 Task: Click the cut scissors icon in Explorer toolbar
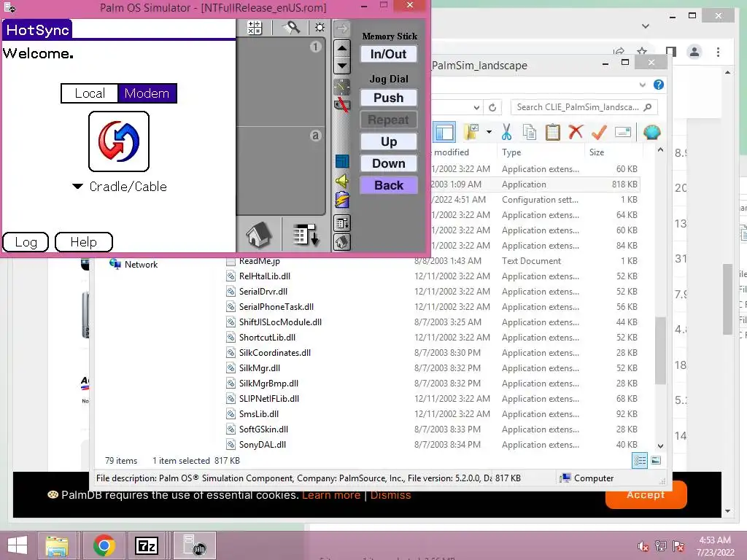click(x=506, y=132)
